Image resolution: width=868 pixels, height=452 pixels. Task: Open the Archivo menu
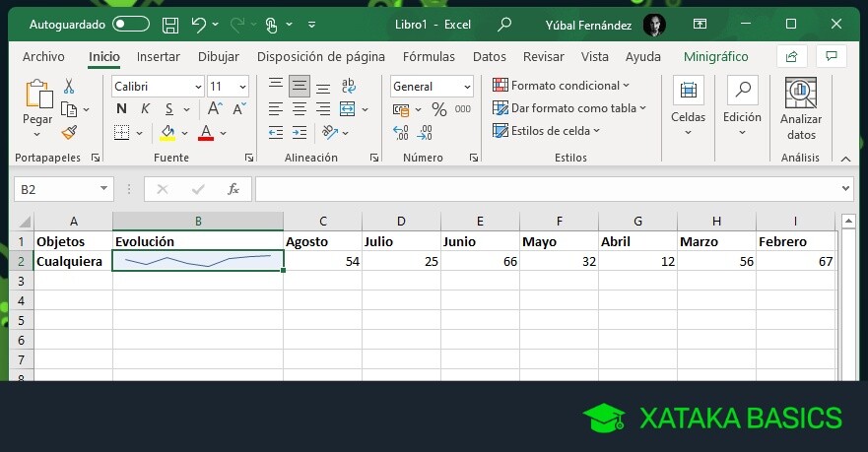43,56
